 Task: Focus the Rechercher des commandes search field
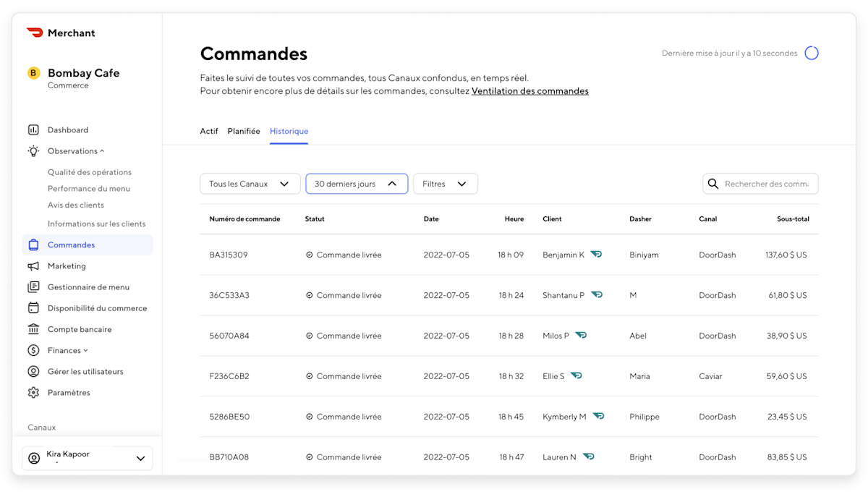[x=760, y=184]
